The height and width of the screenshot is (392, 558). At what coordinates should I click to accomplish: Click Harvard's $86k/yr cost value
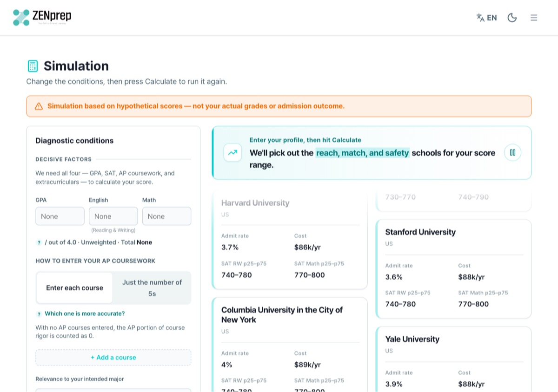click(x=307, y=247)
